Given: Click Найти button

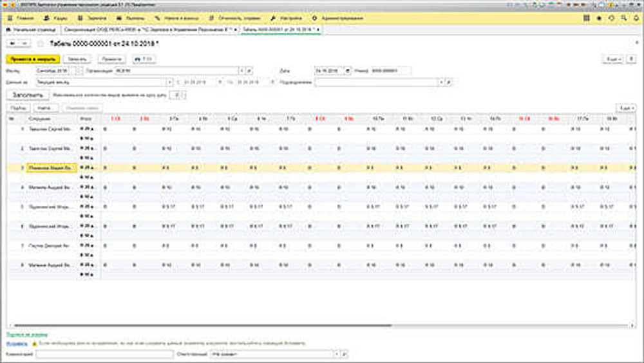Looking at the screenshot, I should [x=45, y=108].
